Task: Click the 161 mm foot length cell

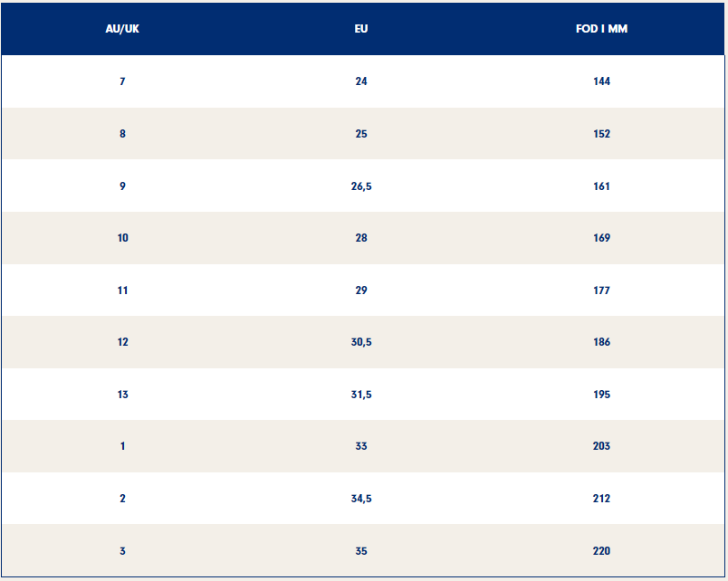Action: coord(601,186)
